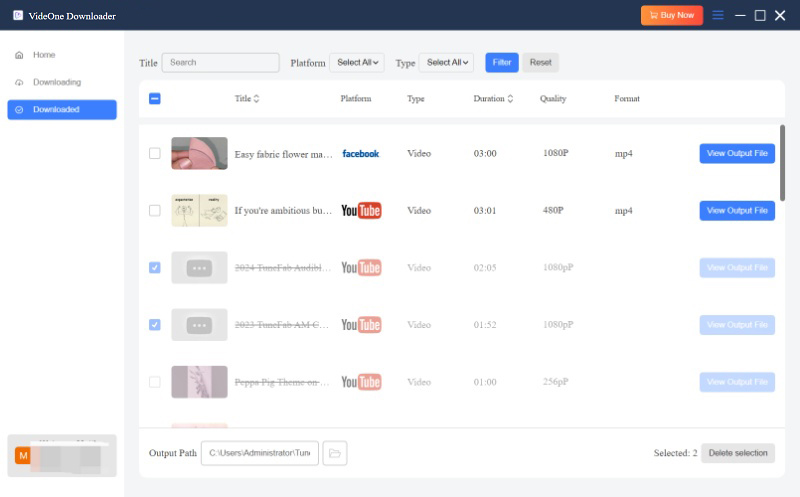Click the Delete selection button

(738, 453)
